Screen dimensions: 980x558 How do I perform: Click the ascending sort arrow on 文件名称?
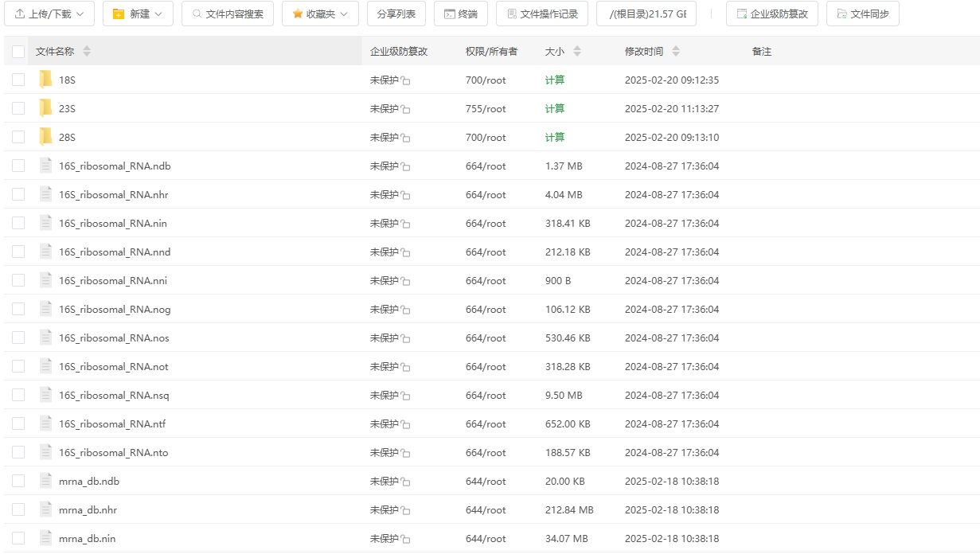point(86,47)
